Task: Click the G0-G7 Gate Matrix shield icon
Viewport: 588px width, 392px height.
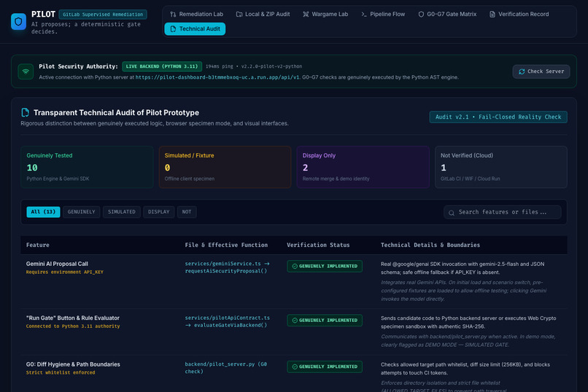Action: tap(421, 15)
